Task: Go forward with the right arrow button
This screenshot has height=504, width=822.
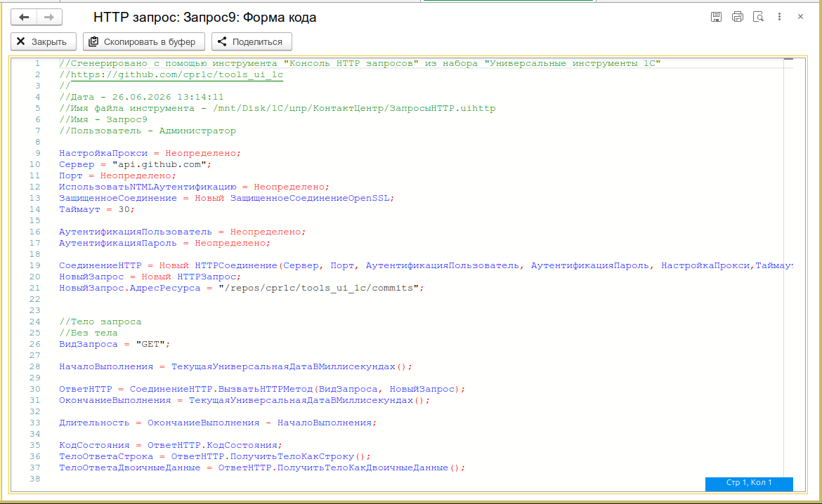Action: [49, 18]
